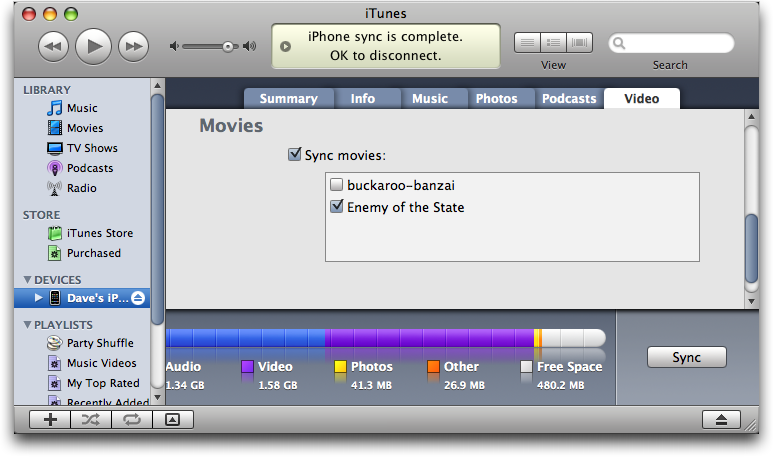The width and height of the screenshot is (773, 457).
Task: Click sidebar scrollbar up arrow
Action: 157,85
